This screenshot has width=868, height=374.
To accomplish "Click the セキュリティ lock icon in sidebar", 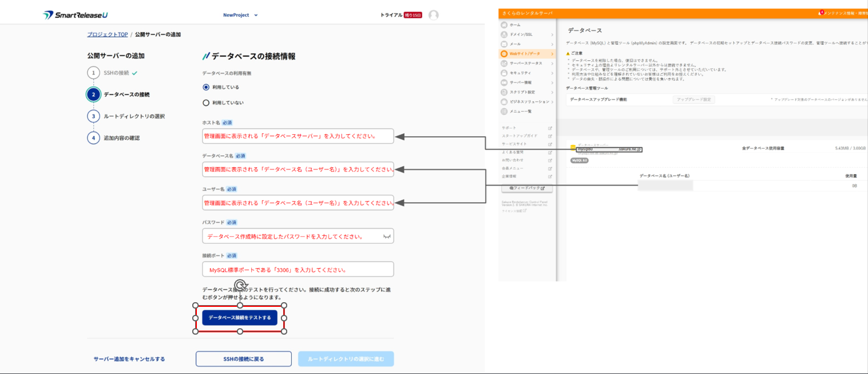I will click(504, 73).
